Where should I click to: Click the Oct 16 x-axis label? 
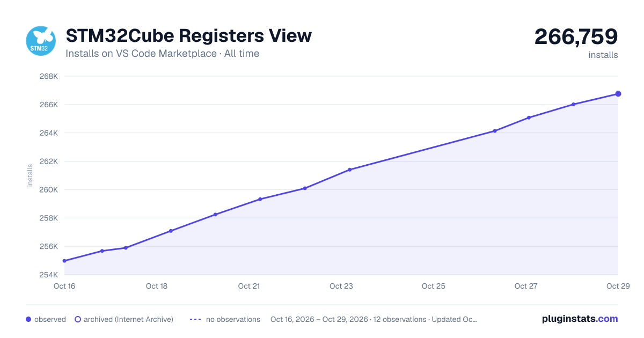point(64,286)
